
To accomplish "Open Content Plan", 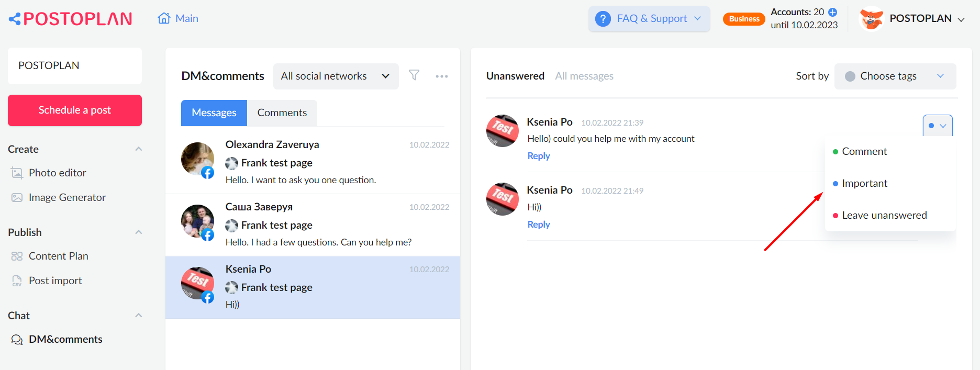I will 59,256.
